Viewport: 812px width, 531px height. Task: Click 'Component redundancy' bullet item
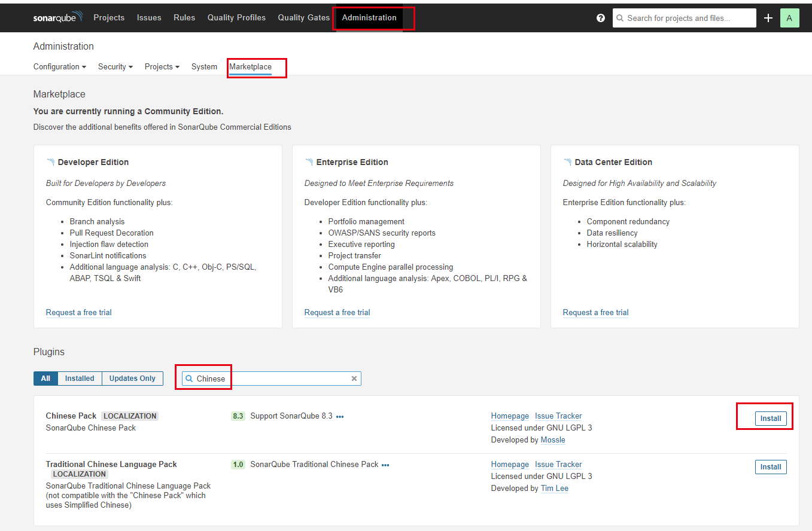(x=628, y=222)
